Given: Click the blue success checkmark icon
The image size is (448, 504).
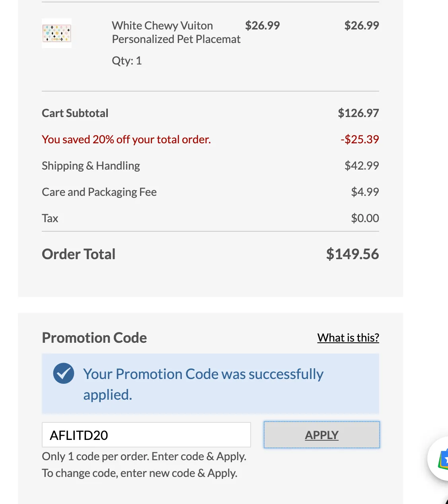Looking at the screenshot, I should (63, 373).
